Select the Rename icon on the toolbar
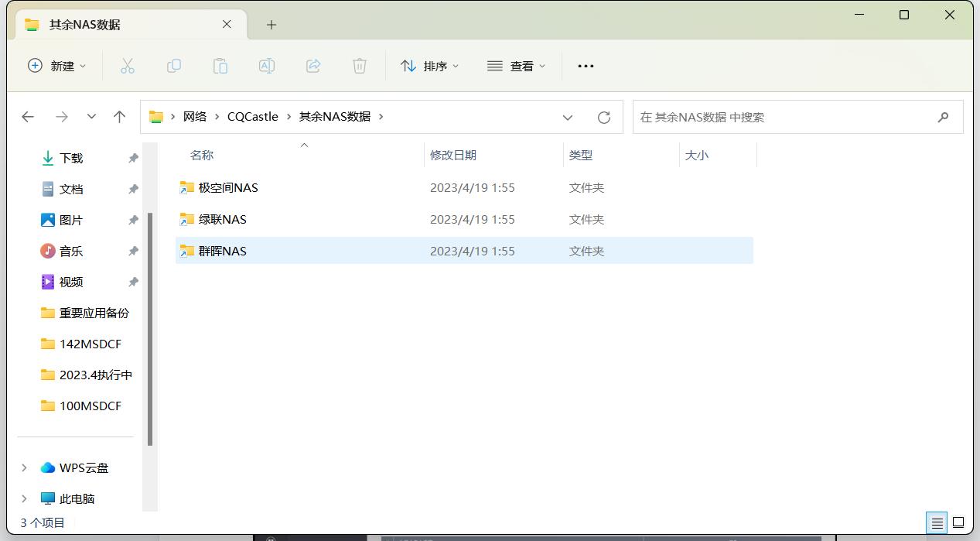Image resolution: width=980 pixels, height=541 pixels. (267, 66)
